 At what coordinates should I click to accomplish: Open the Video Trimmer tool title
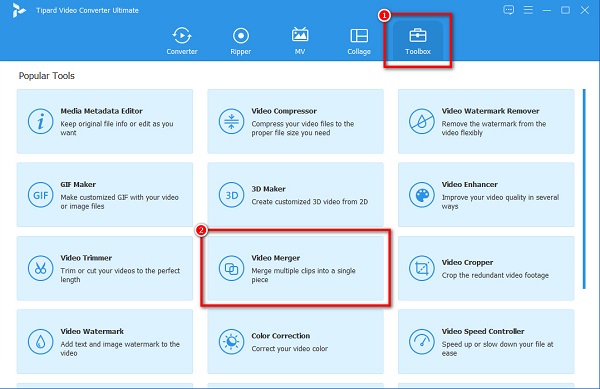coord(86,258)
